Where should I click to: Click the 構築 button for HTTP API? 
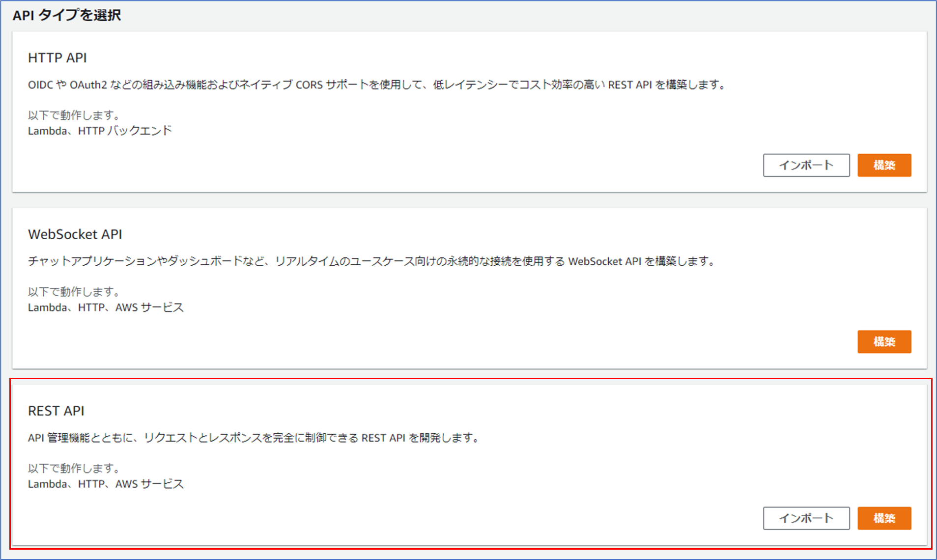[x=883, y=165]
